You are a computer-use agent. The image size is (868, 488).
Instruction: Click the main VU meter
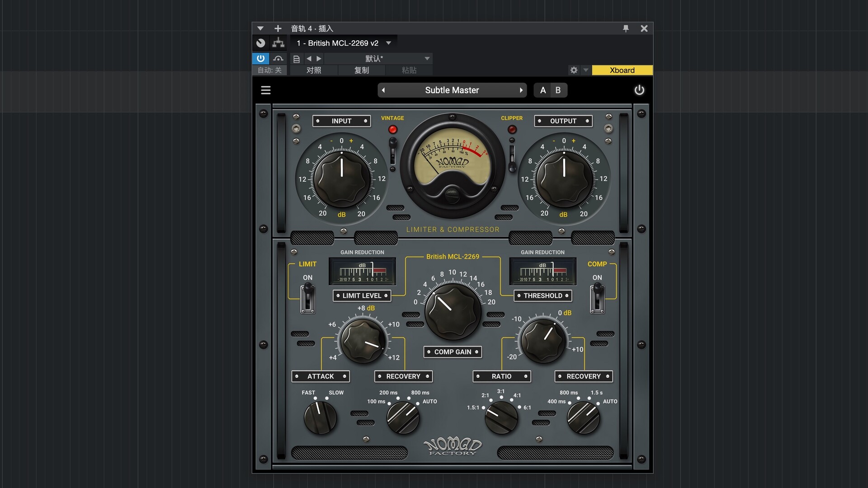pos(453,165)
